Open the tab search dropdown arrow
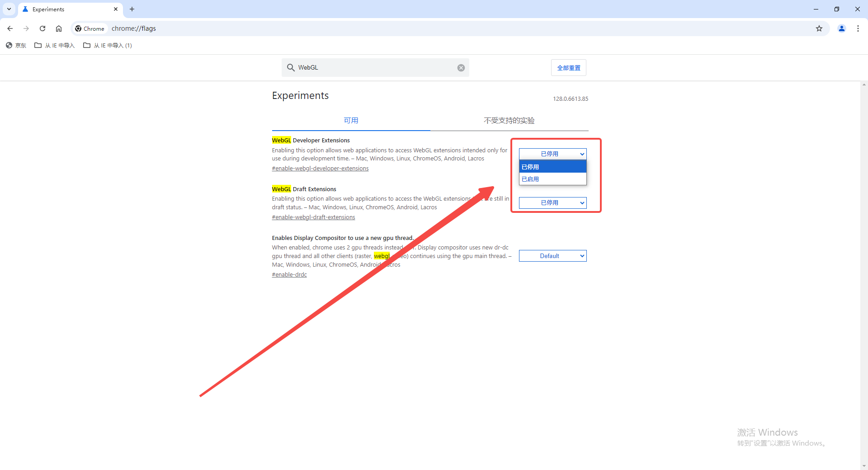 pyautogui.click(x=9, y=9)
